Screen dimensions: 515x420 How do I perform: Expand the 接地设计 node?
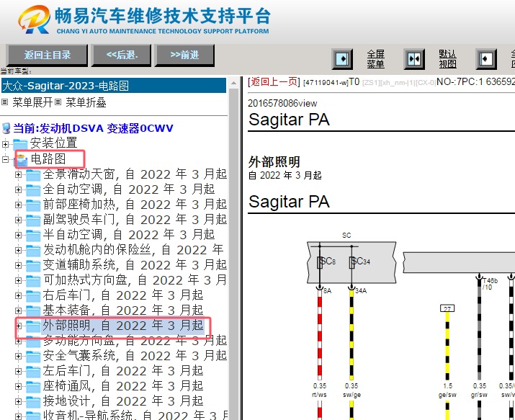click(x=19, y=401)
